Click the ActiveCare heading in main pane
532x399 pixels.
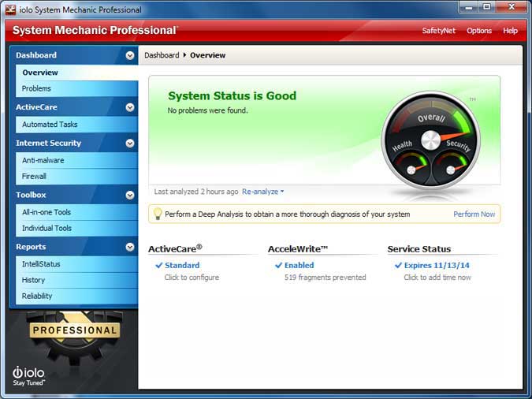click(175, 249)
